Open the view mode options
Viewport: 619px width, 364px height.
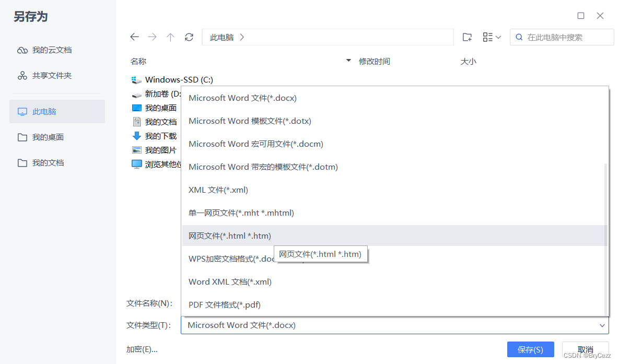492,37
